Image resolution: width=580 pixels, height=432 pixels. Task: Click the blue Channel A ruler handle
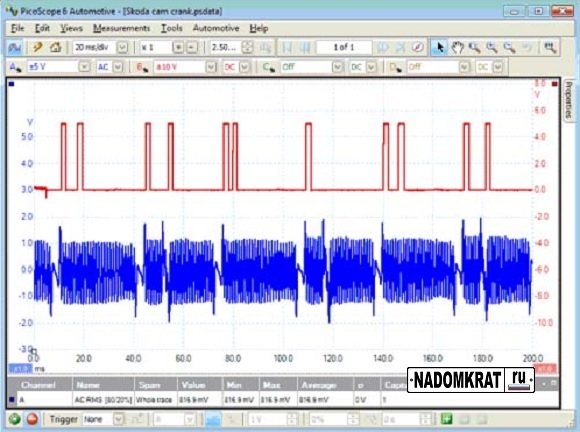tap(11, 84)
